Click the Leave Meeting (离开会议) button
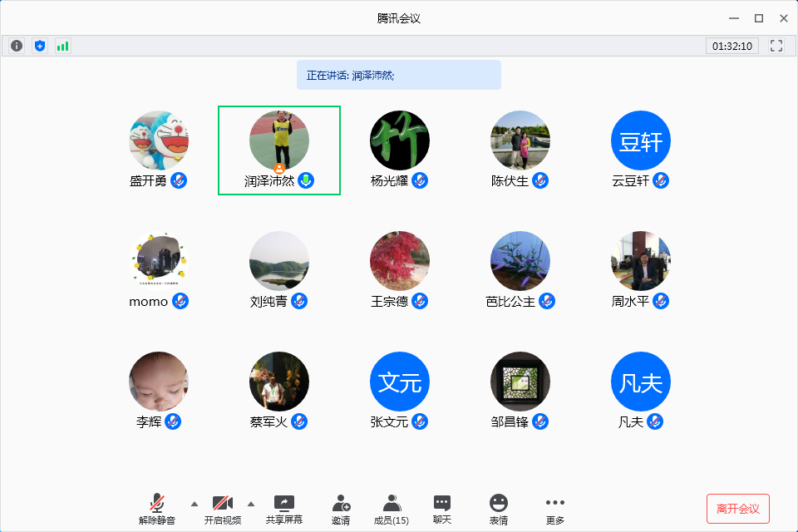 (x=738, y=509)
